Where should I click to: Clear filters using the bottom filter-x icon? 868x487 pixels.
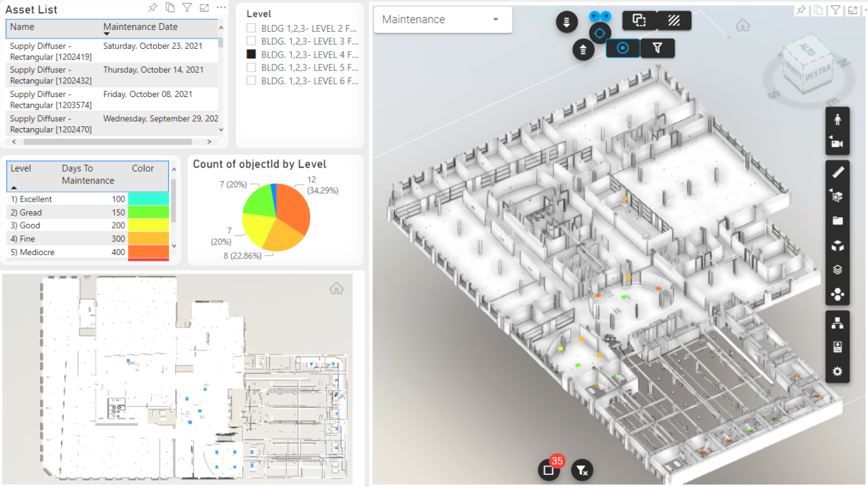coord(581,469)
